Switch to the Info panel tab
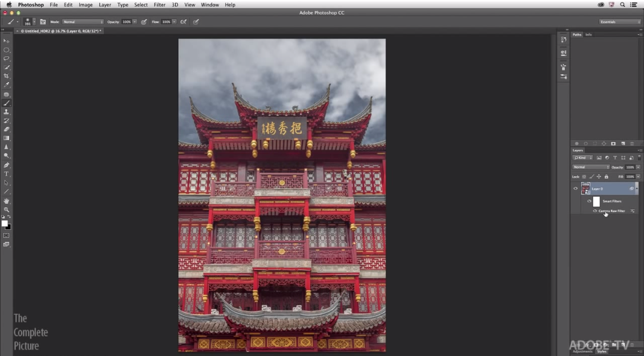Viewport: 644px width, 356px height. 588,35
